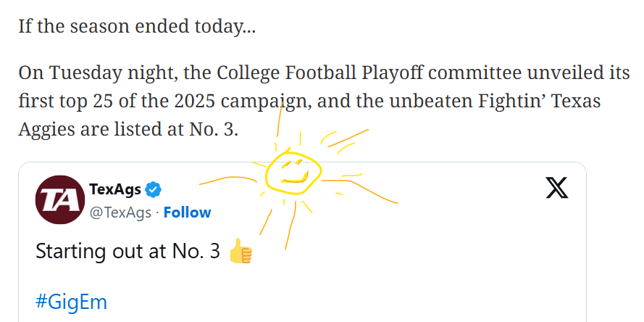Follow the TexAgs account
644x322 pixels.
187,212
